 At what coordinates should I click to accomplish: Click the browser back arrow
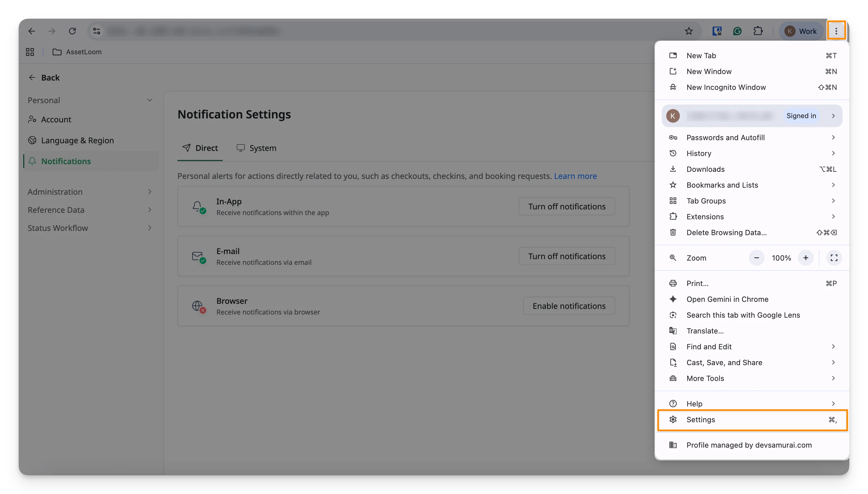click(x=32, y=31)
